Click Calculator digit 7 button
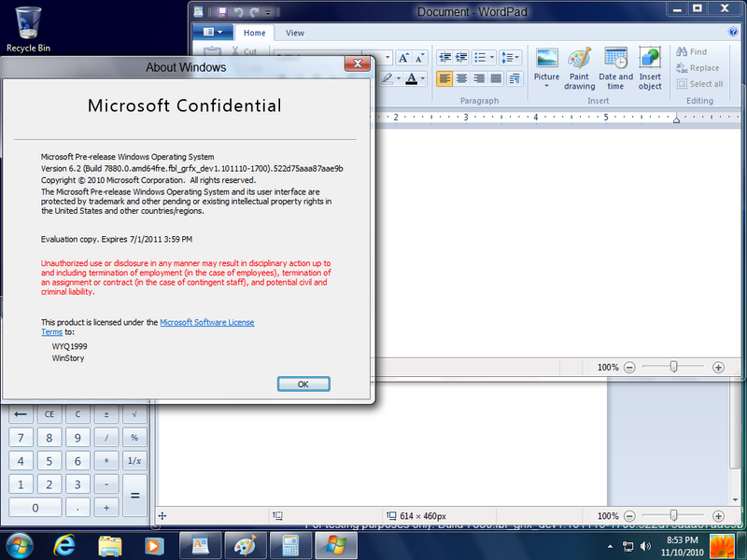747x560 pixels. [21, 437]
